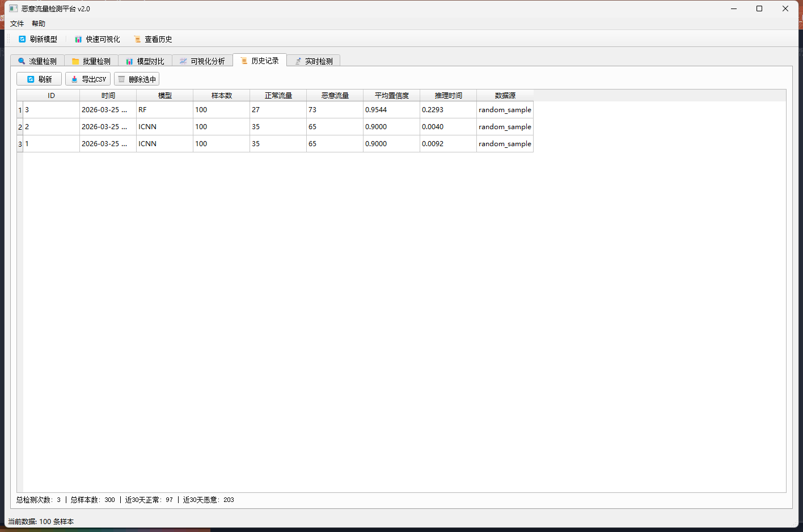Switch to the 批量检测 tab
The width and height of the screenshot is (803, 532).
pyautogui.click(x=91, y=61)
